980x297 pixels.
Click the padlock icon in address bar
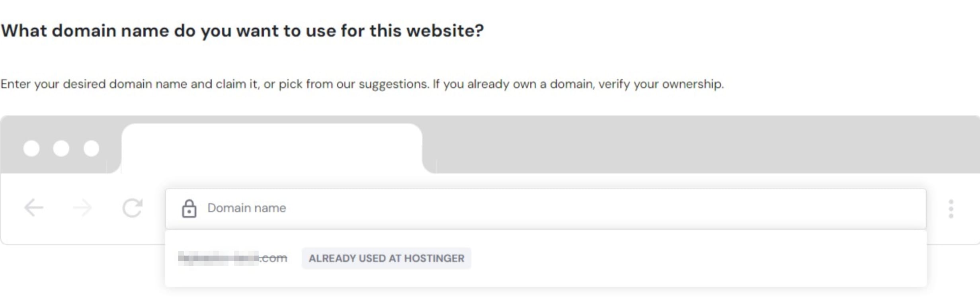(189, 209)
